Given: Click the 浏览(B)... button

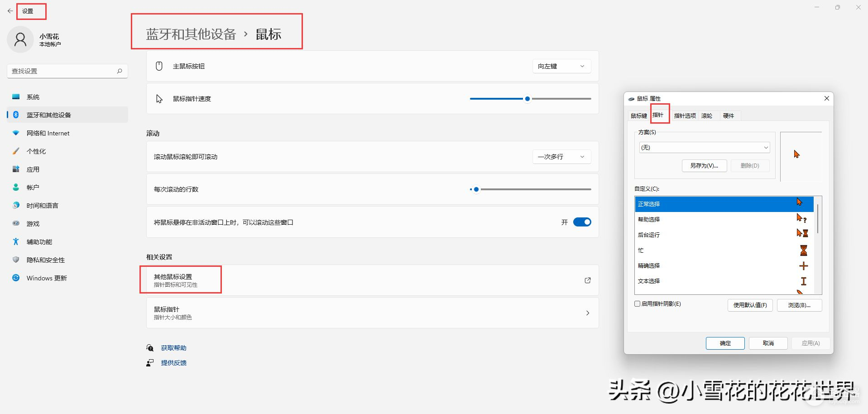Looking at the screenshot, I should pos(799,305).
